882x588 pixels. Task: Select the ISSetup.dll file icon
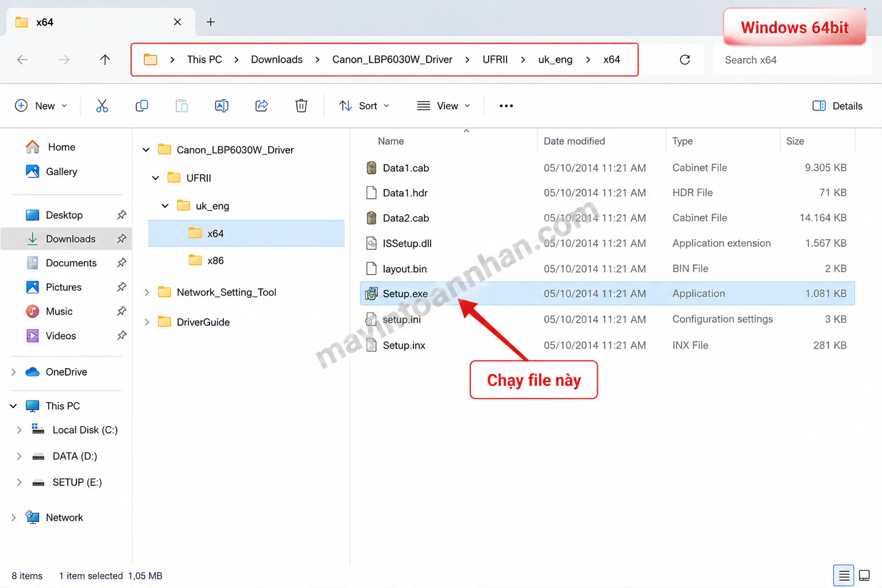(x=372, y=243)
